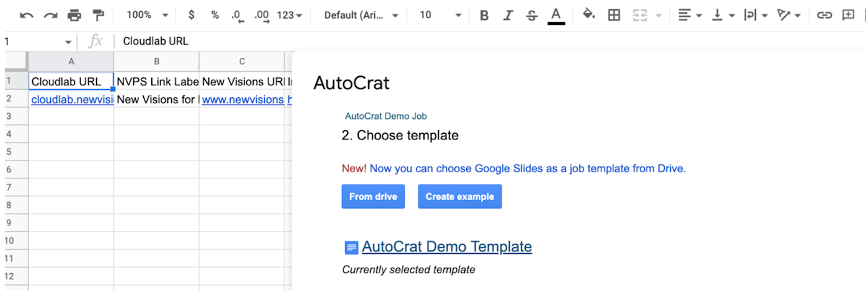Click the Google Docs icon beside template
Screen dimensions: 868x293
coord(352,248)
